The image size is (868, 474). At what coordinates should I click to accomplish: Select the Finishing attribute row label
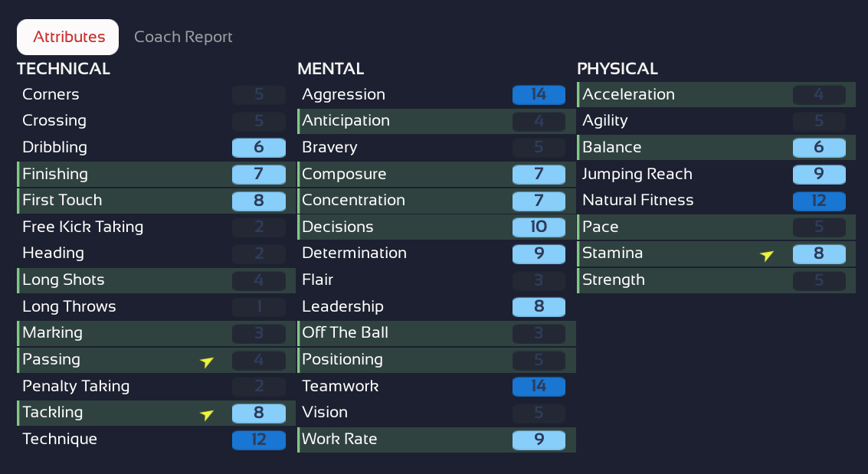pos(55,174)
